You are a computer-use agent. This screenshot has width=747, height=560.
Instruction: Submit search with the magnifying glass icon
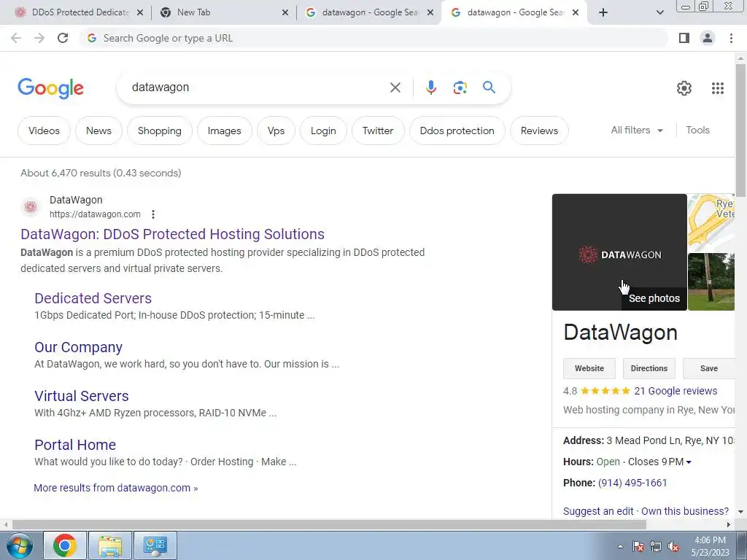(489, 87)
